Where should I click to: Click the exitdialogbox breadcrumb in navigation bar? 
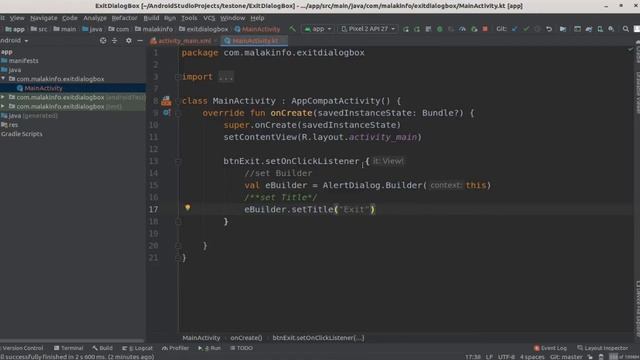203,29
